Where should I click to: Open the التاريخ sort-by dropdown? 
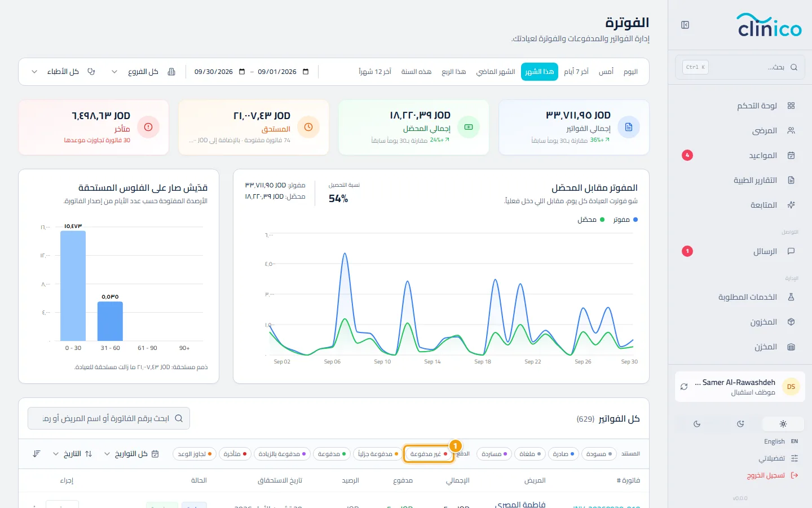click(72, 454)
